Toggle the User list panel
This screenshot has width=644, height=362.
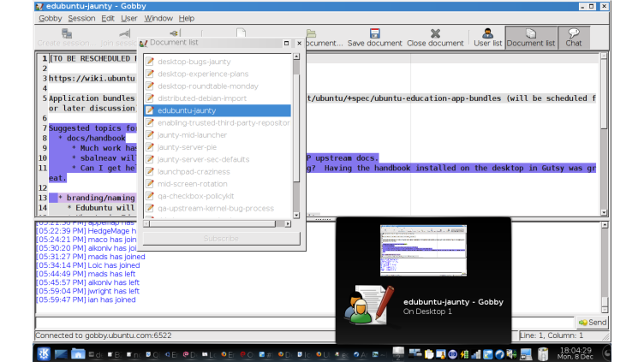487,38
